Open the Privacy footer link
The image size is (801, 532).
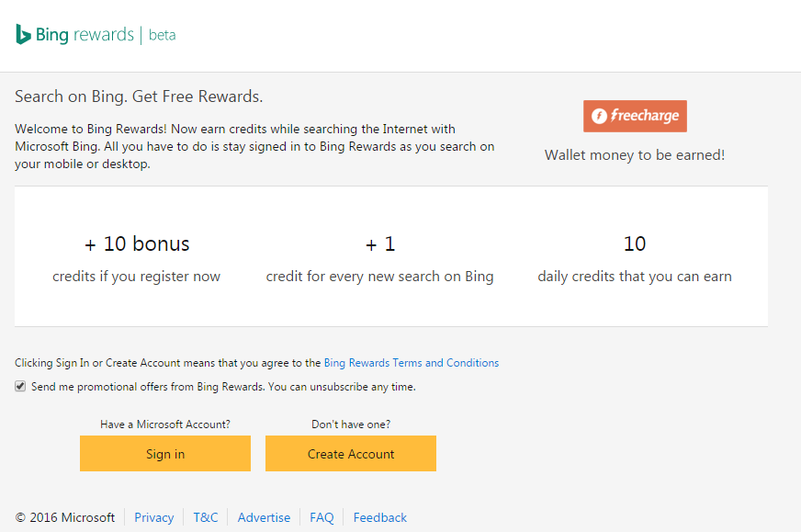click(153, 517)
